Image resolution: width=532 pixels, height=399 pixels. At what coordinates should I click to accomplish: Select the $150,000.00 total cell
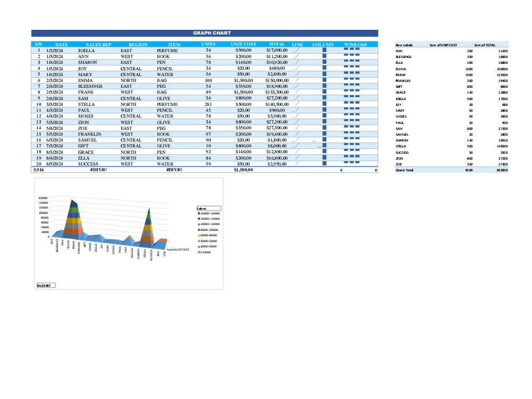pos(277,80)
